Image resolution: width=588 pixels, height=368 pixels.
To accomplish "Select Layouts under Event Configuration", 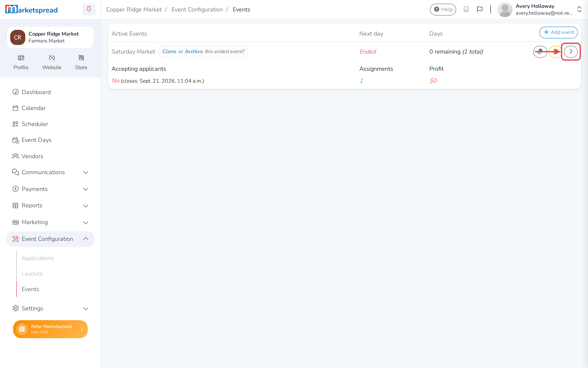I will (x=32, y=274).
